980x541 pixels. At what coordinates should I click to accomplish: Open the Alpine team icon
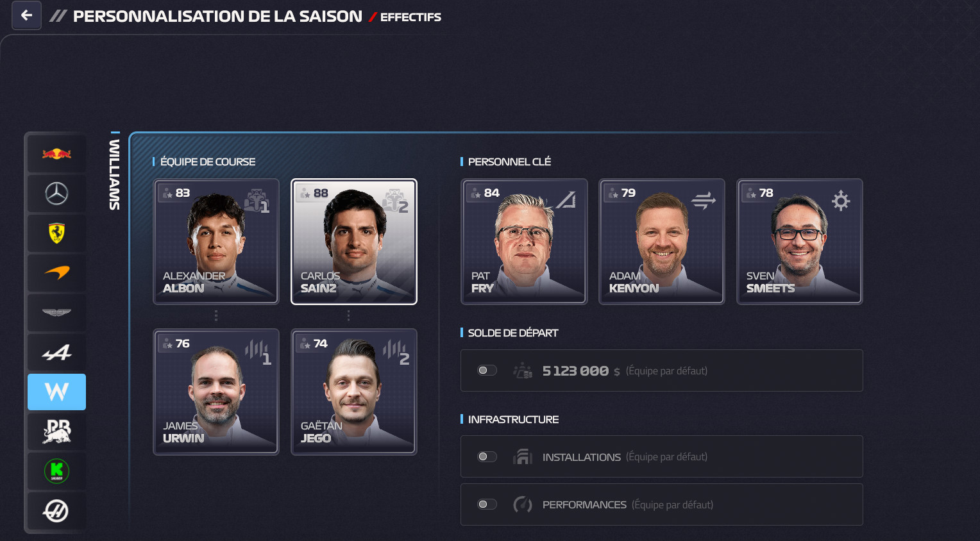(x=56, y=353)
